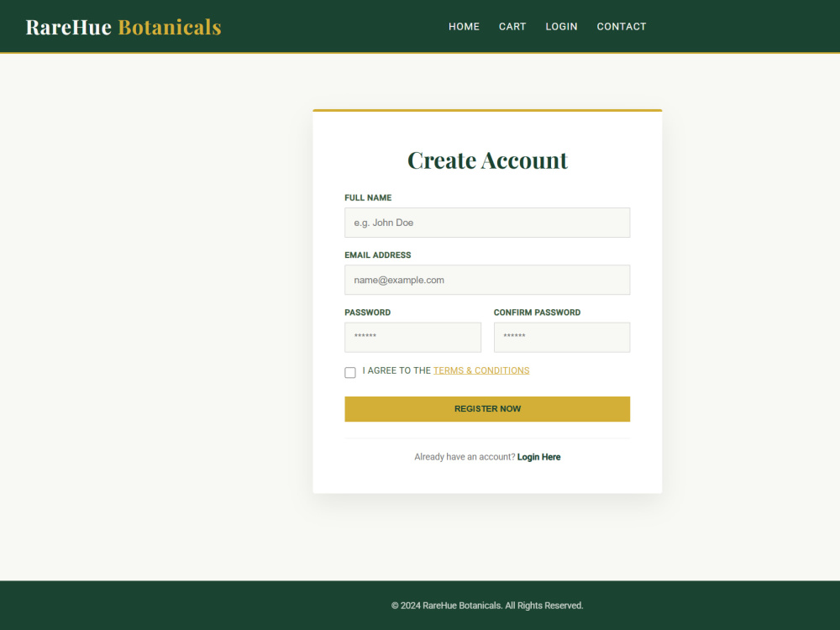
Task: Open the Login nav link
Action: (561, 26)
